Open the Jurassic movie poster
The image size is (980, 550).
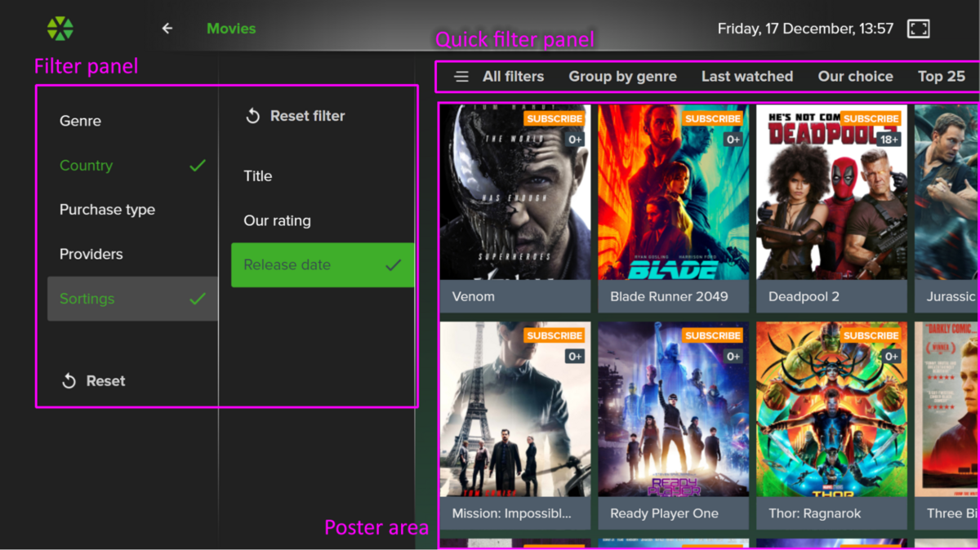tap(947, 208)
